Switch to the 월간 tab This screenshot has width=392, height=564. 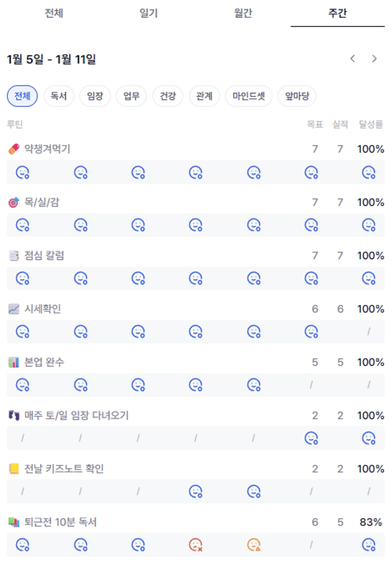click(243, 13)
